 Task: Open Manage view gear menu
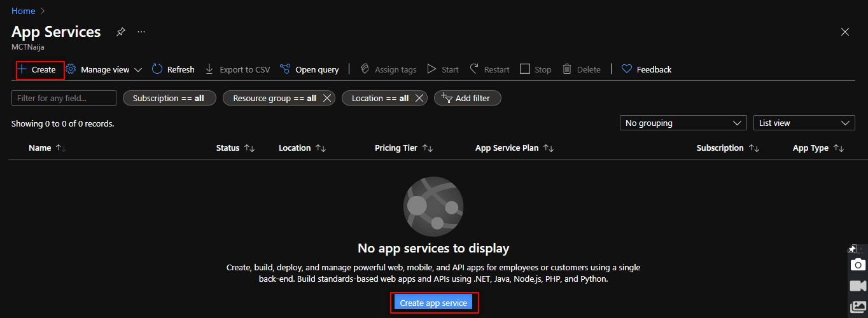[x=71, y=69]
